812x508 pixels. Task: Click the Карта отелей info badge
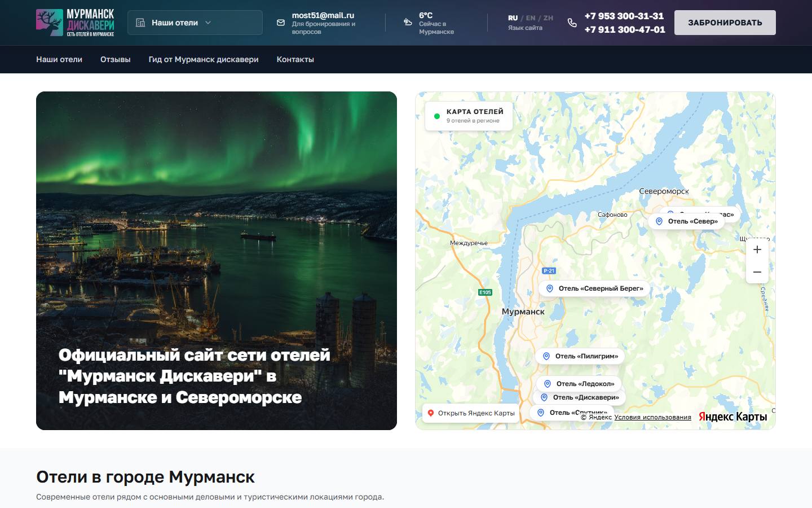point(469,116)
